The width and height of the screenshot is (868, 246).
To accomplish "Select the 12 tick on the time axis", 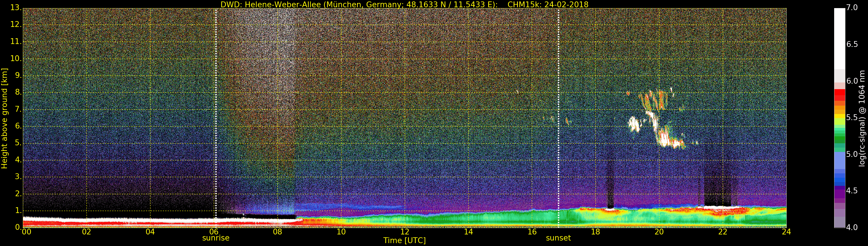I will (404, 232).
